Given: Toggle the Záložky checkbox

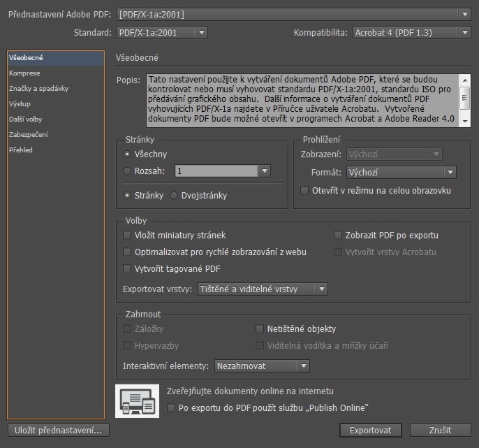Looking at the screenshot, I should pos(127,328).
